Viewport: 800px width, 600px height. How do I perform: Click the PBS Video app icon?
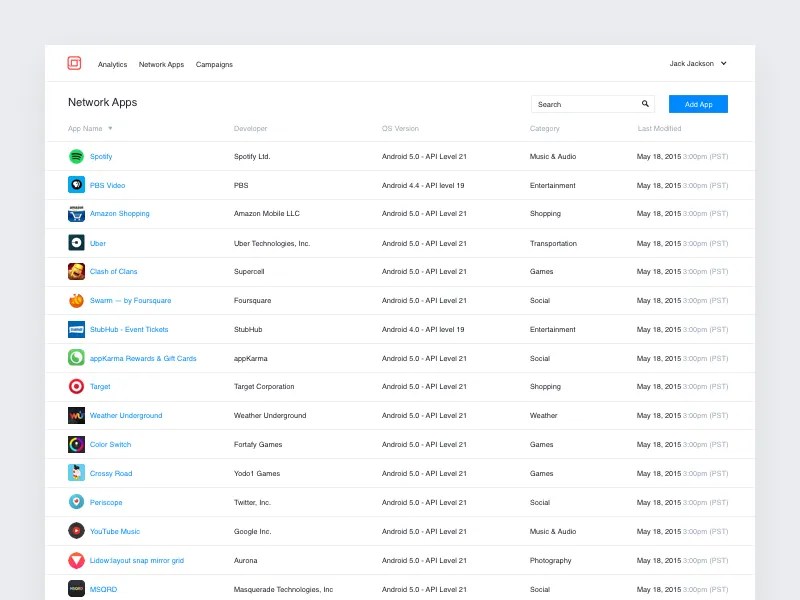pyautogui.click(x=77, y=185)
